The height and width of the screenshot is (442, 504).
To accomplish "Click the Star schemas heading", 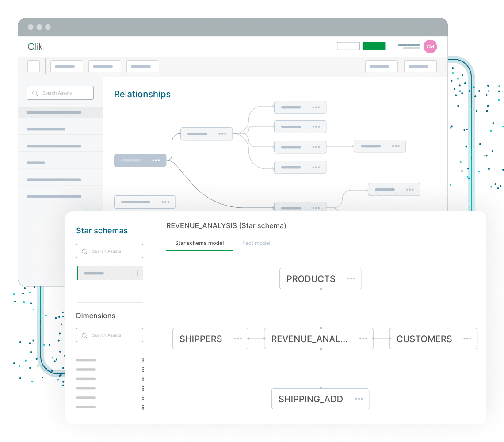I will [x=102, y=230].
